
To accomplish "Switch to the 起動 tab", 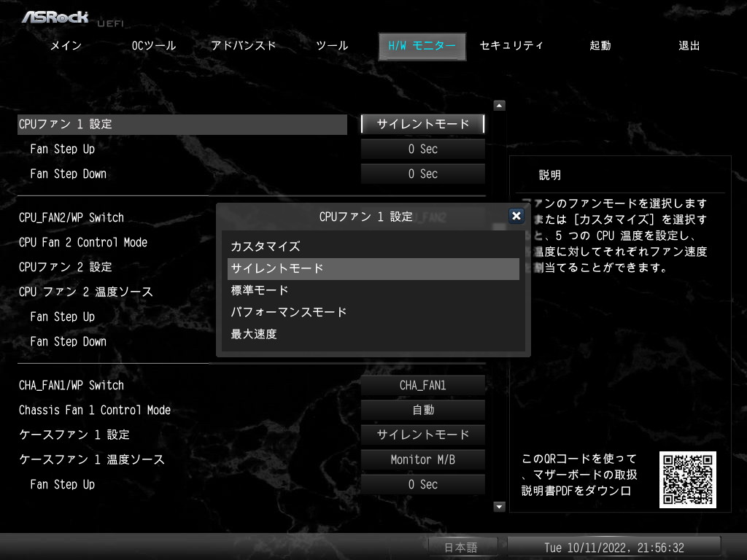I will click(600, 46).
